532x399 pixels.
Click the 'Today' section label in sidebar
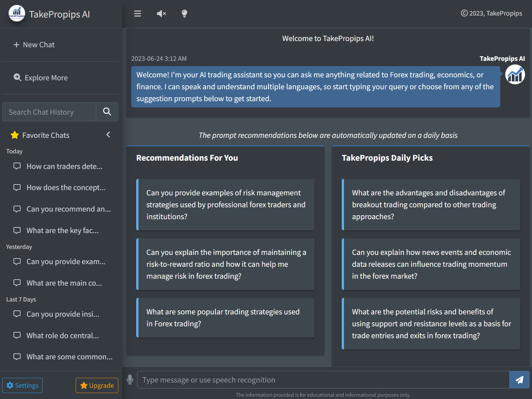click(x=14, y=151)
